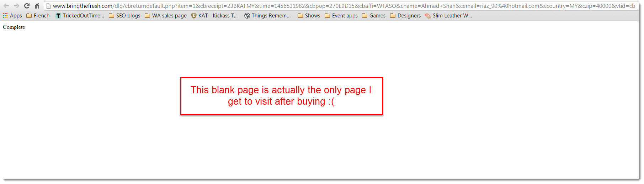Open the French bookmarks folder
This screenshot has width=644, height=184.
click(x=38, y=16)
